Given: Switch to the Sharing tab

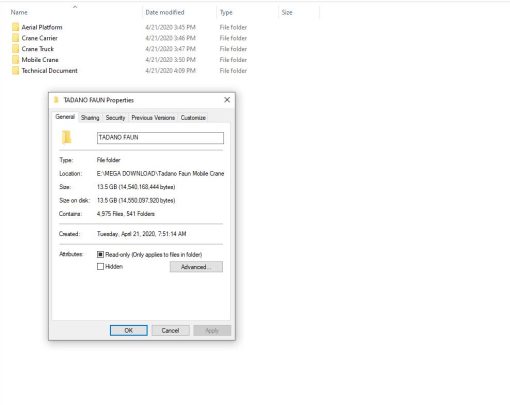Looking at the screenshot, I should pyautogui.click(x=90, y=118).
